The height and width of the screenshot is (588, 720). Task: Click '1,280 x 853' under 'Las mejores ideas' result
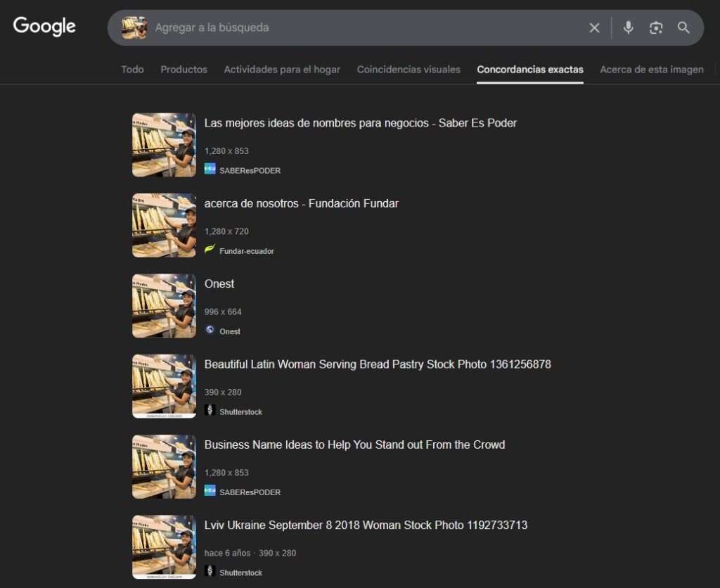point(226,151)
